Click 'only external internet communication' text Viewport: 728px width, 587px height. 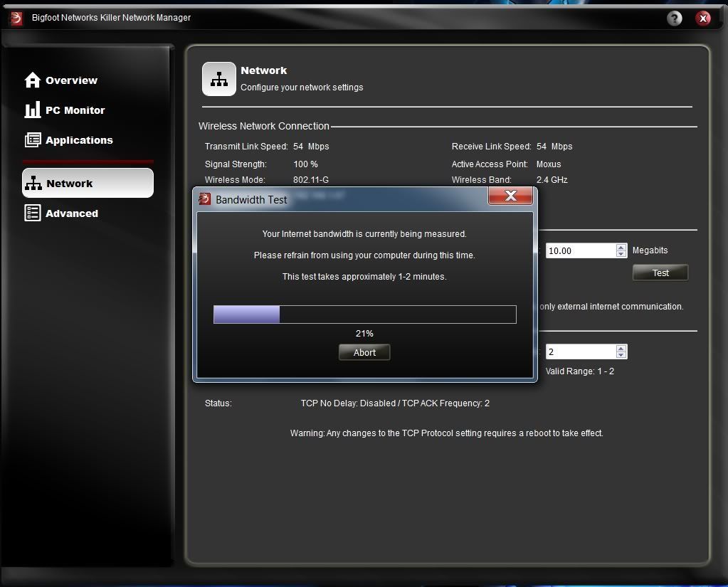(x=611, y=306)
